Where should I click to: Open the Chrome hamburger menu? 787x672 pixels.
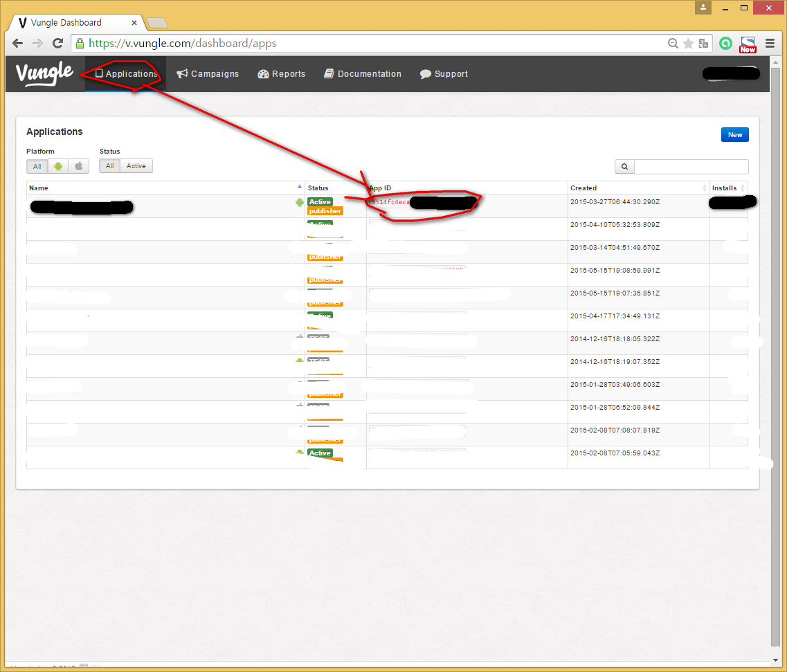click(x=770, y=44)
